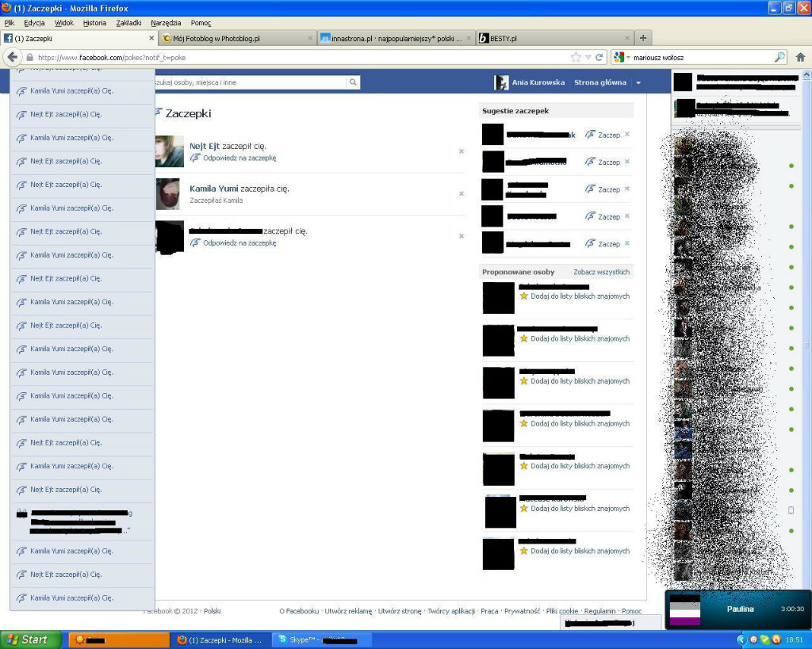Open the "Pliki cookie" footer link
This screenshot has height=649, width=812.
point(562,611)
